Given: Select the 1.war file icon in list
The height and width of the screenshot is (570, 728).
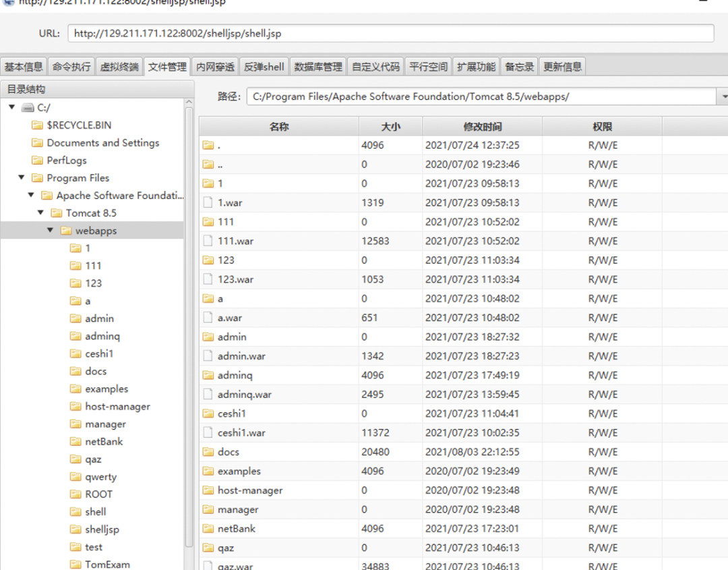Looking at the screenshot, I should (208, 202).
